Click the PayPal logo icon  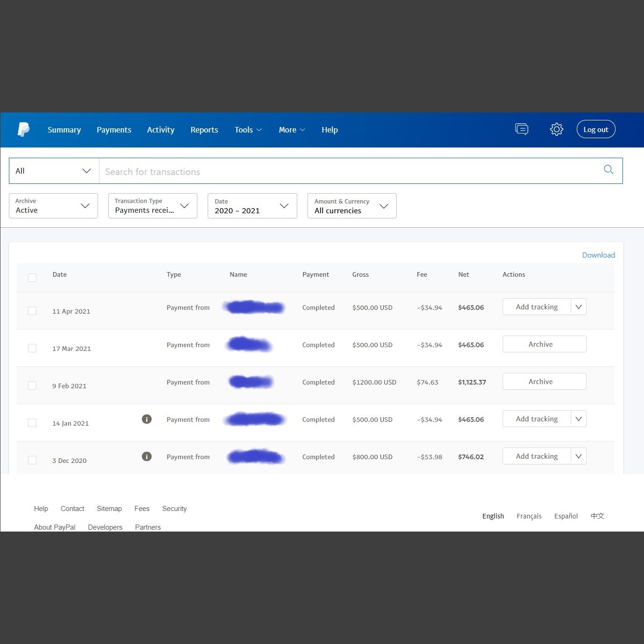[23, 129]
